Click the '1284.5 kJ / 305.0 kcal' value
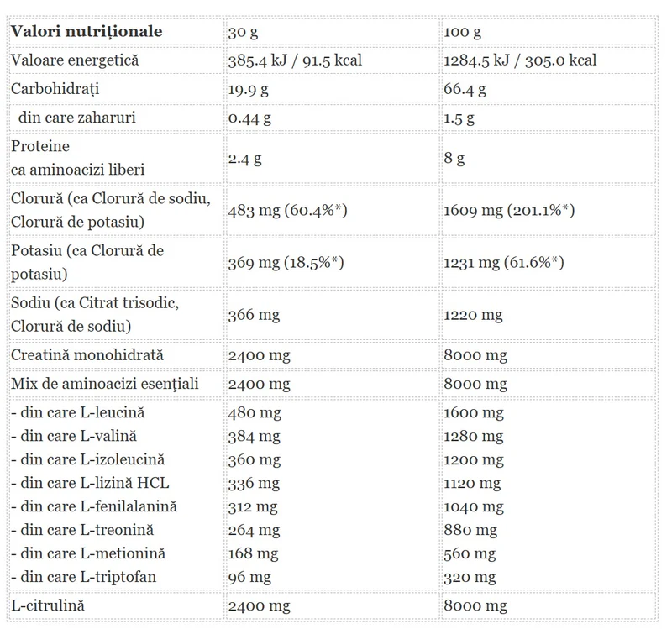 (520, 60)
